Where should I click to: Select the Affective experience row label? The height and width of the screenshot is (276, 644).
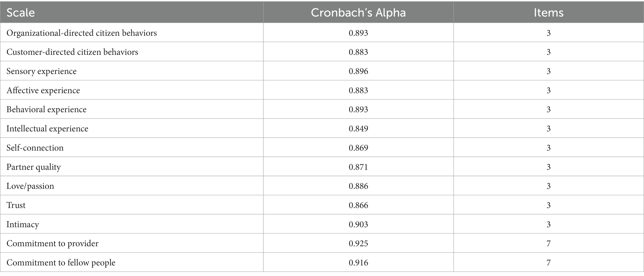(x=43, y=90)
